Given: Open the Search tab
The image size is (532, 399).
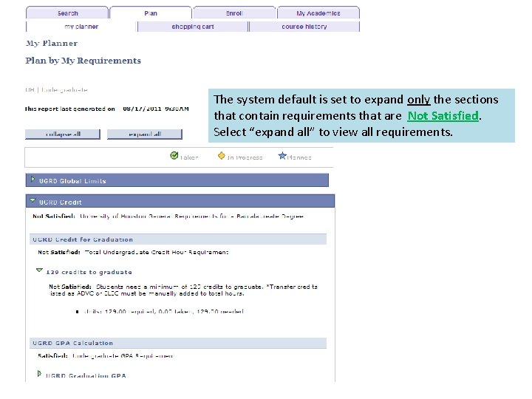Looking at the screenshot, I should point(67,13).
